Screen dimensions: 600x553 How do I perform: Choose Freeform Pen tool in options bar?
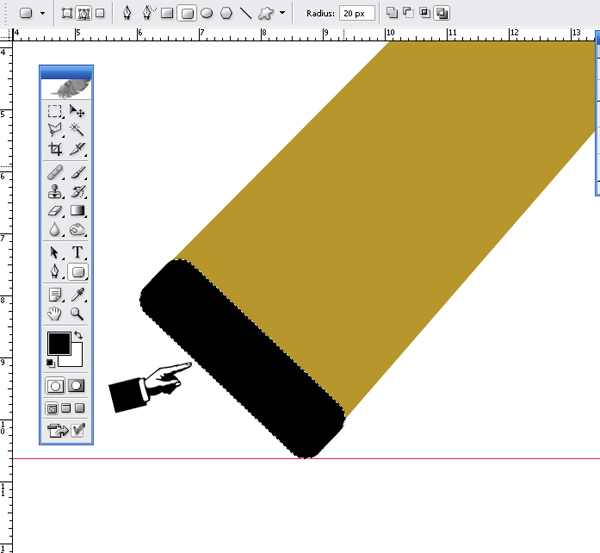(148, 13)
